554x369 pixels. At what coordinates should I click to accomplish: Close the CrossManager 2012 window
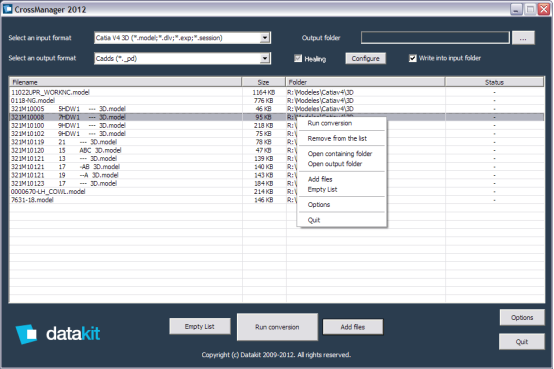coord(544,9)
